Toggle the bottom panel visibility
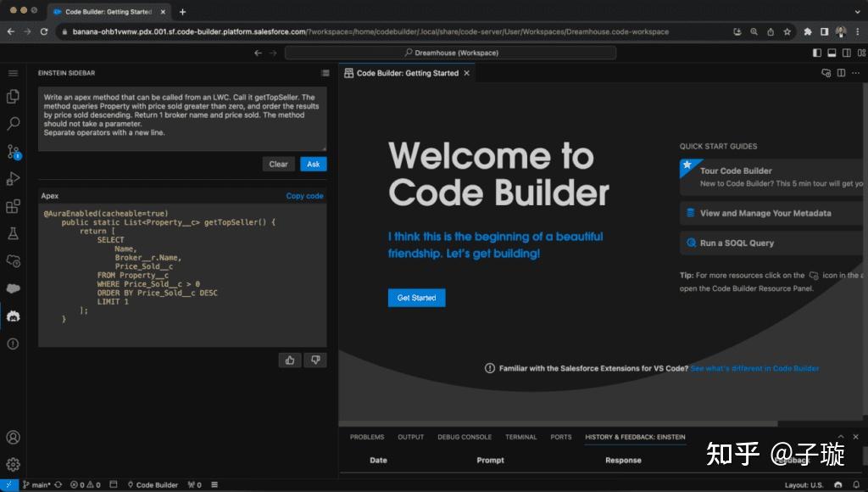 coord(830,52)
